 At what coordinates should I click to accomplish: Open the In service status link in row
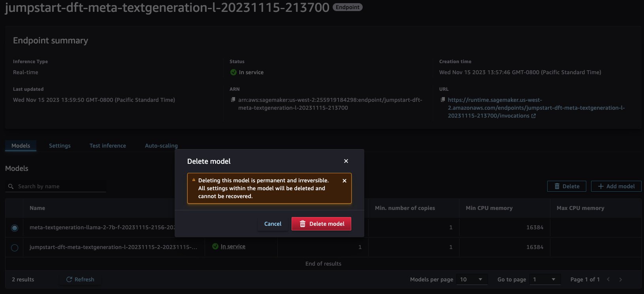click(x=233, y=247)
